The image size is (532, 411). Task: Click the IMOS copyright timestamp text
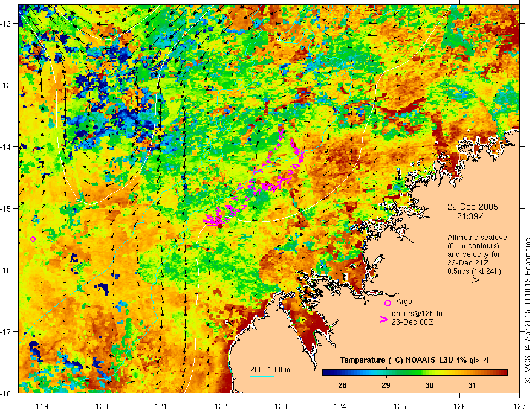coord(528,311)
